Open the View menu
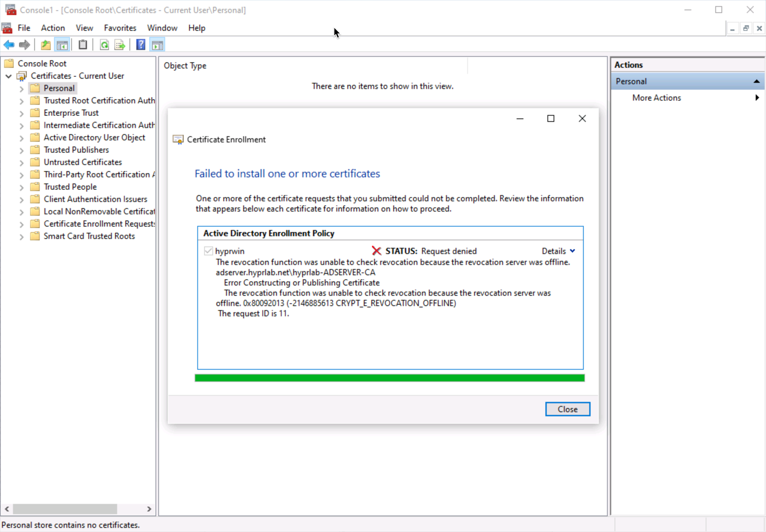Image resolution: width=766 pixels, height=532 pixels. 84,28
